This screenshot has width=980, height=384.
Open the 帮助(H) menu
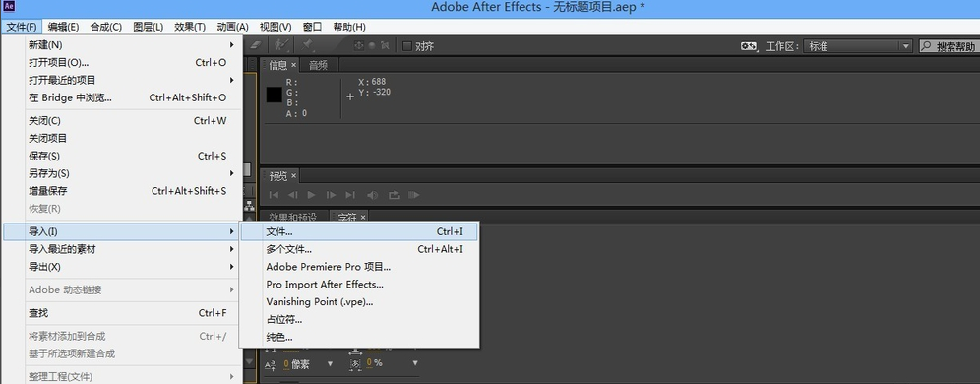(x=349, y=27)
